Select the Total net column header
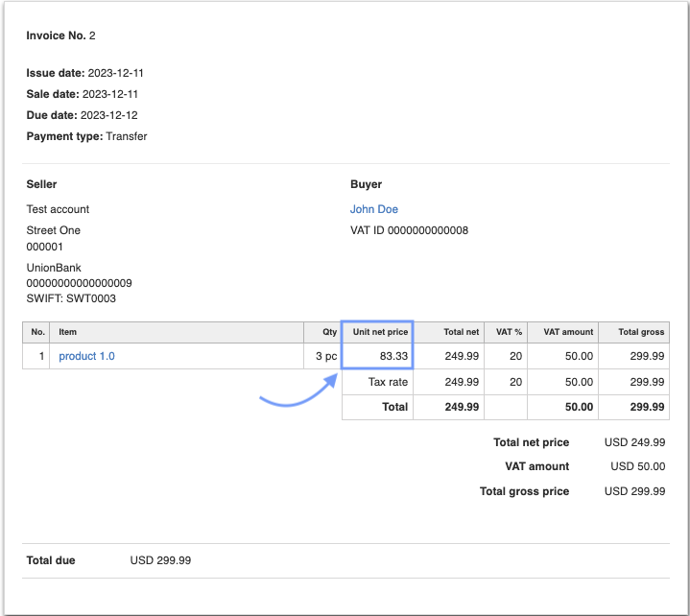 pyautogui.click(x=461, y=332)
